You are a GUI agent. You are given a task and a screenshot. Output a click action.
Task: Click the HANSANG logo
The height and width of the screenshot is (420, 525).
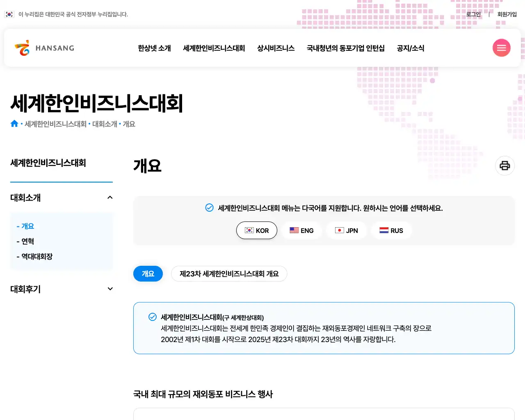pyautogui.click(x=44, y=48)
